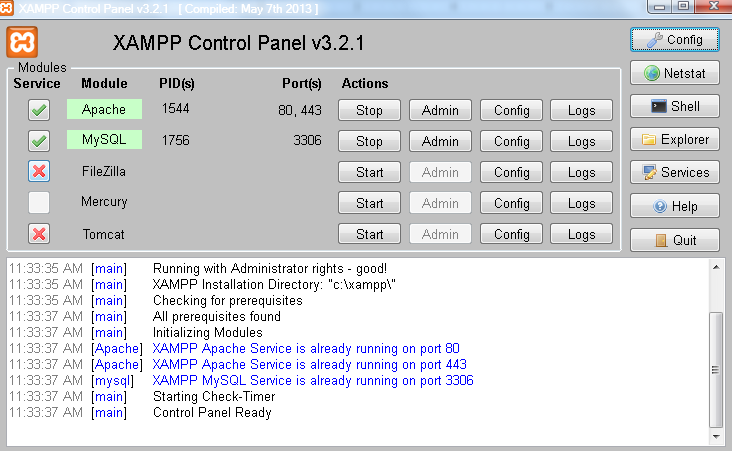Screen dimensions: 732x451
Task: Click the XAMPP title bar icon
Action: (6, 8)
